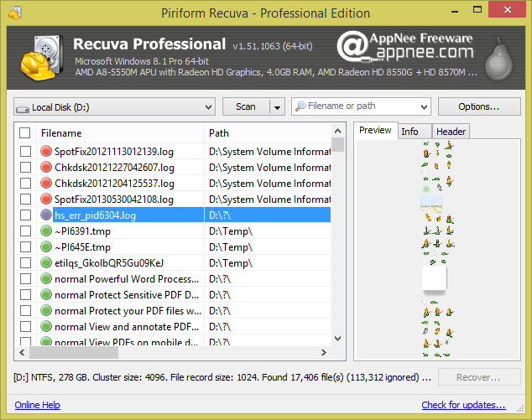The image size is (532, 420).
Task: Click the file list scroll-down arrow
Action: pyautogui.click(x=338, y=339)
